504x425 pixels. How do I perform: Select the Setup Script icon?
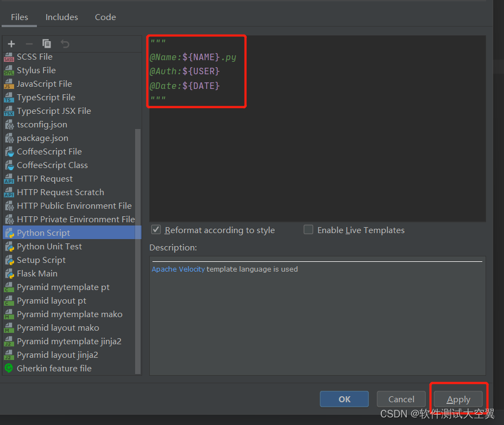coord(10,260)
